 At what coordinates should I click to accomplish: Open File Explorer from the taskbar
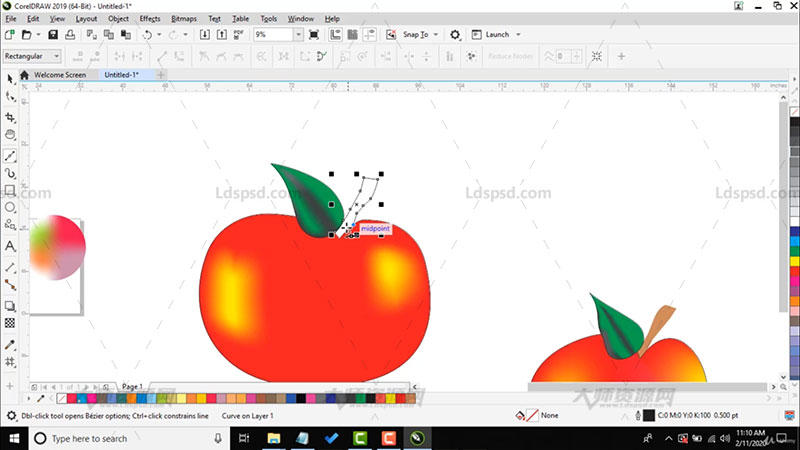point(273,438)
